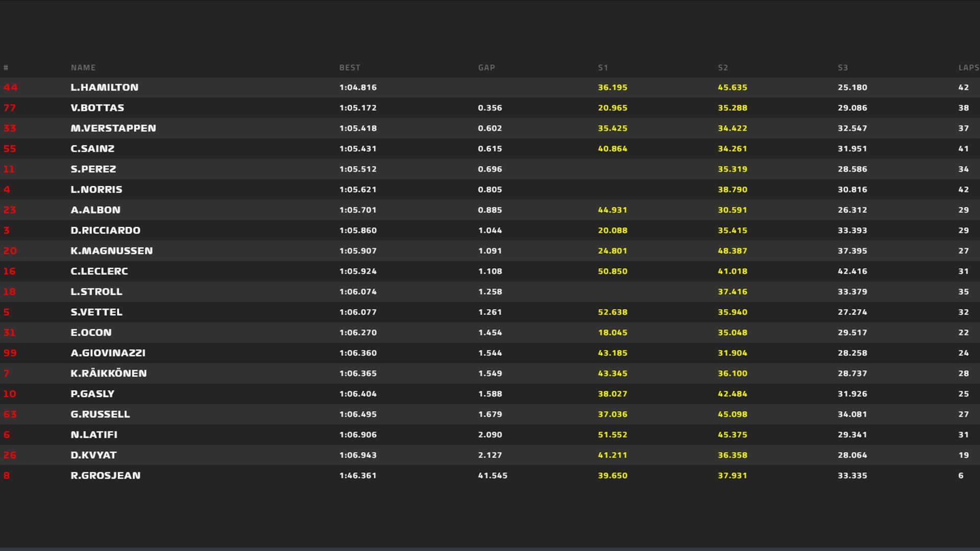Select the S1 column header
980x551 pixels.
pyautogui.click(x=603, y=67)
